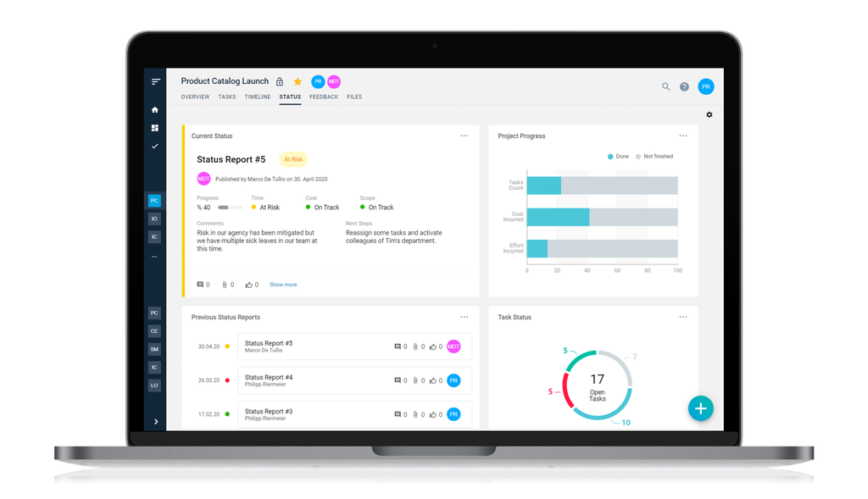Select the Status tab
868x499 pixels.
(290, 97)
